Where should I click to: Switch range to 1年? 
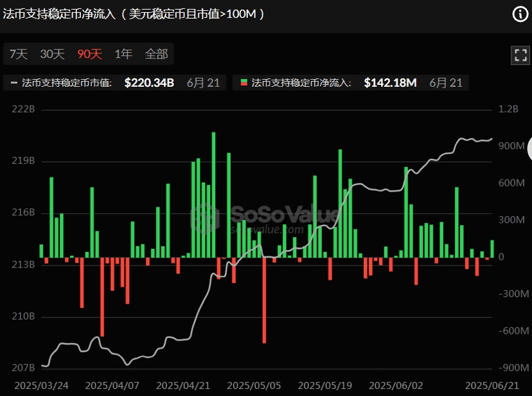coord(123,54)
